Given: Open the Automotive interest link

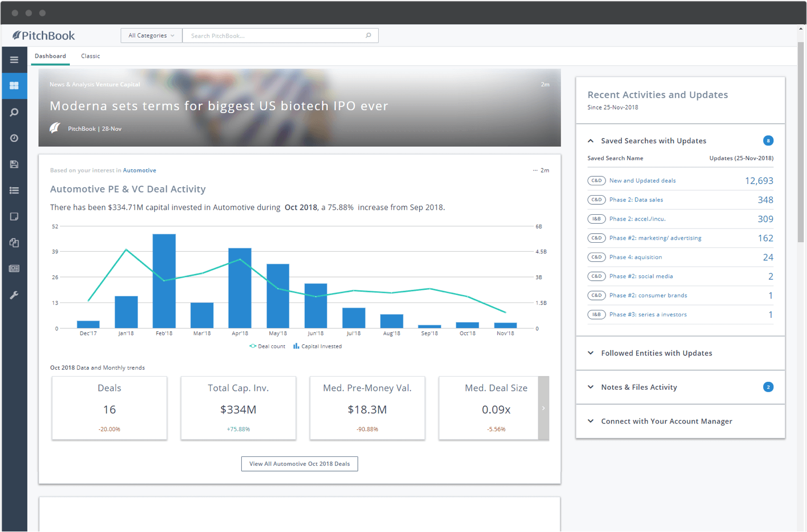Looking at the screenshot, I should coord(140,170).
